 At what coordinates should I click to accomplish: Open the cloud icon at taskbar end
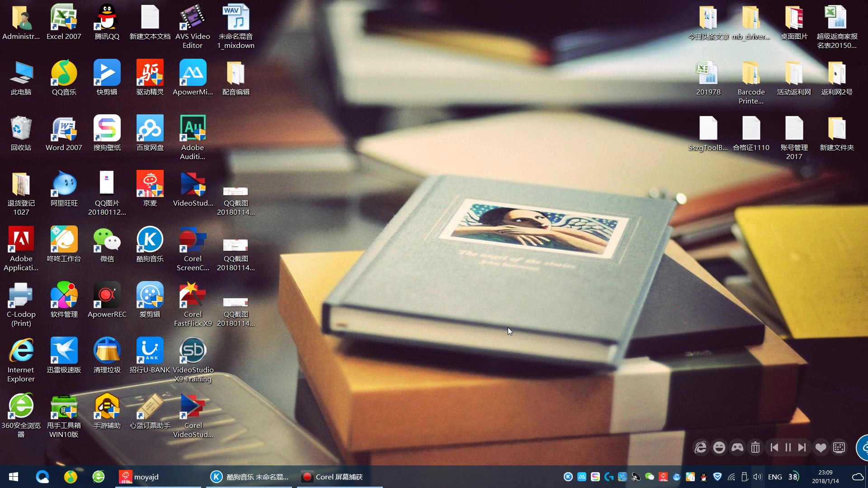point(858,477)
